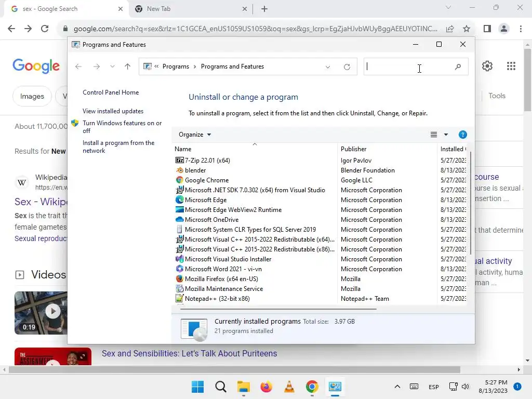This screenshot has height=399, width=532.
Task: Click the Mozilla Maintenance Service icon
Action: 179,289
